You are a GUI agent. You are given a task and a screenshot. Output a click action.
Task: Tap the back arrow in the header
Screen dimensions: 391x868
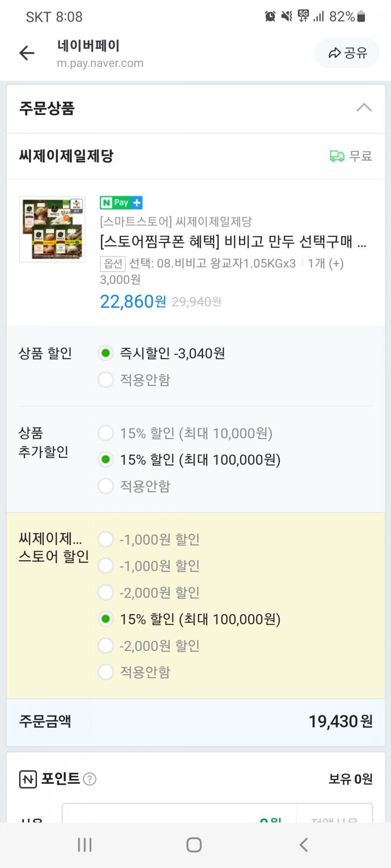pyautogui.click(x=27, y=53)
